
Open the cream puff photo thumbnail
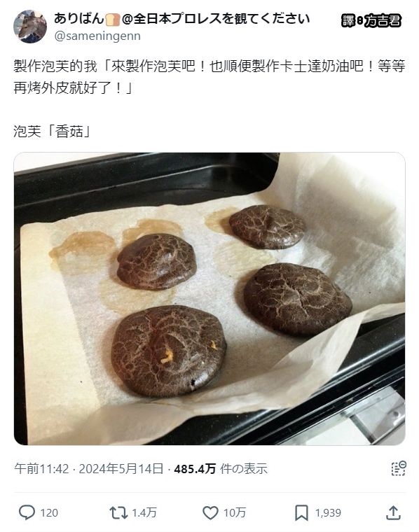pos(209,299)
